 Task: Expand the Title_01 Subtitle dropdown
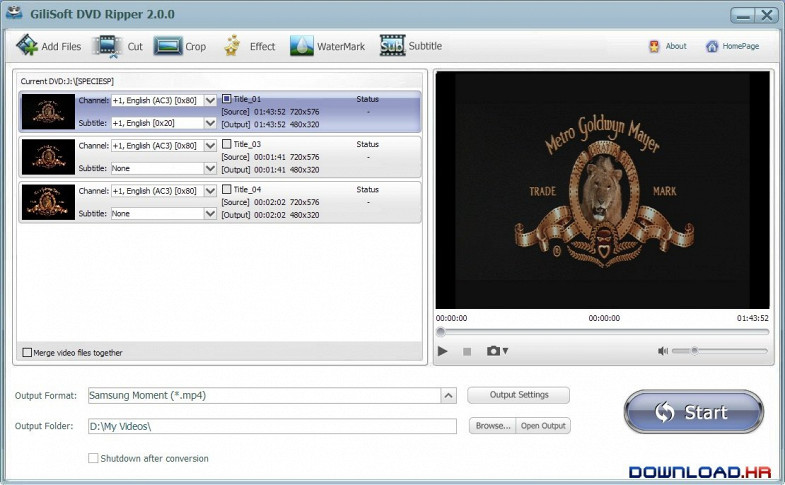[x=210, y=123]
